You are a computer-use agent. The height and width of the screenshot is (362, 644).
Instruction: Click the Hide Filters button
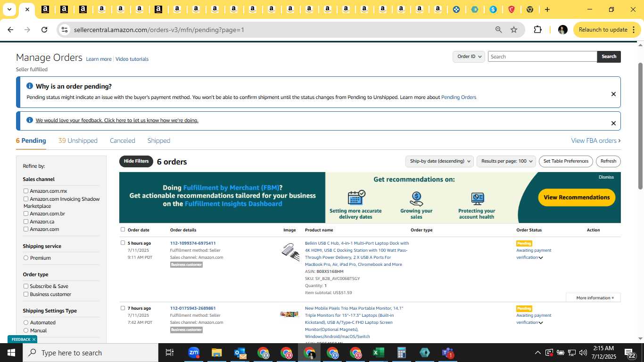coord(136,161)
